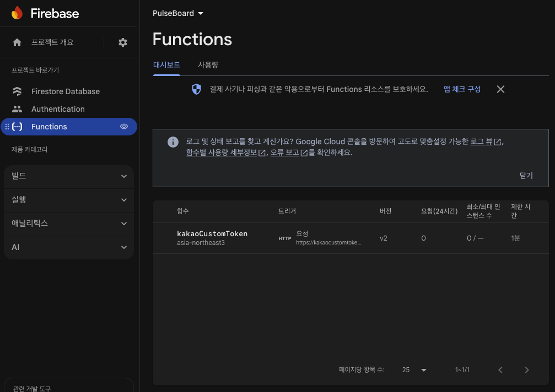The image size is (555, 392).
Task: Switch to the 대시보드 tab
Action: pyautogui.click(x=166, y=65)
